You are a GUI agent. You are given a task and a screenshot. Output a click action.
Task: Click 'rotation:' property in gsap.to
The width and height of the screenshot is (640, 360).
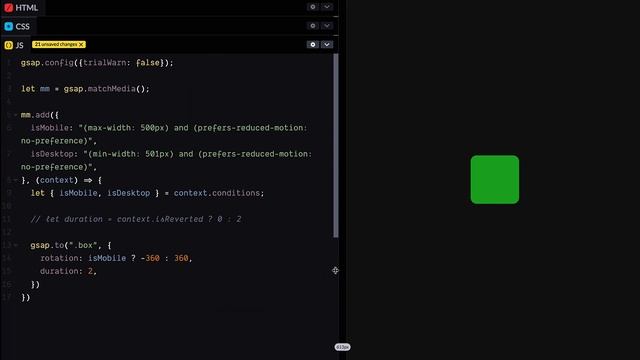pos(62,258)
